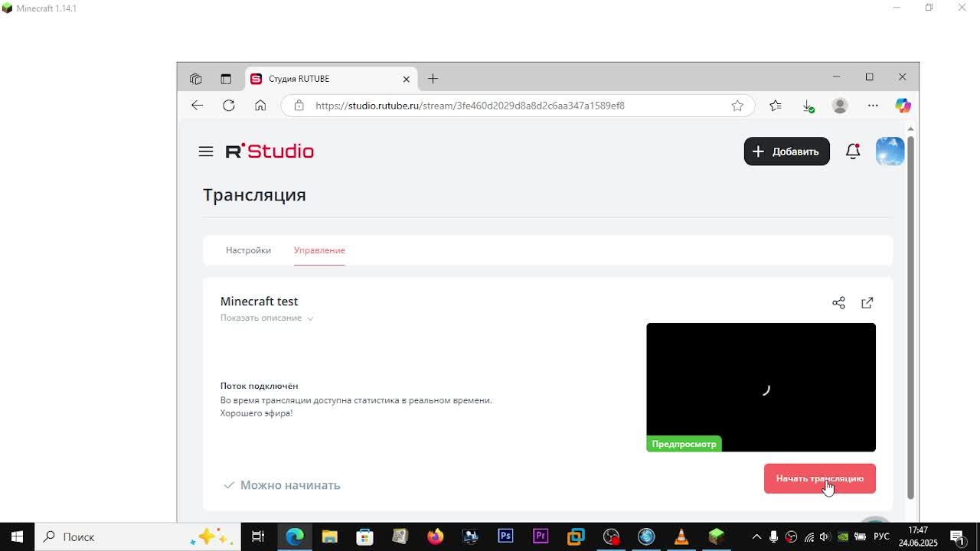Click the Добавить button
The image size is (980, 551).
[786, 152]
